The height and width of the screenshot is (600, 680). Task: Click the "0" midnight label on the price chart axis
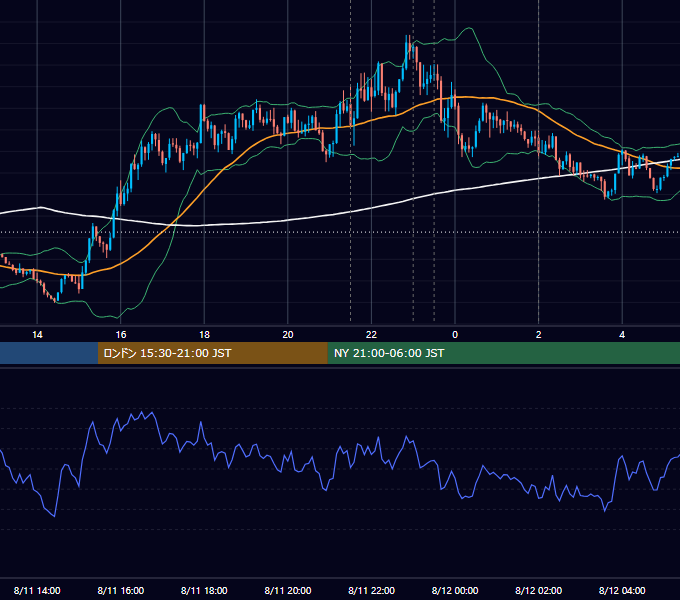455,335
